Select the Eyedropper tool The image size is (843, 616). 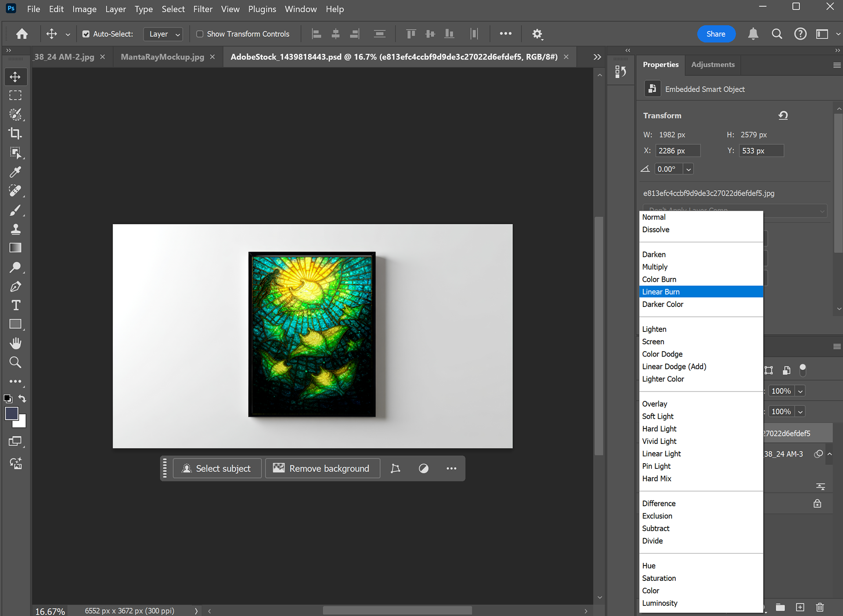coord(15,172)
